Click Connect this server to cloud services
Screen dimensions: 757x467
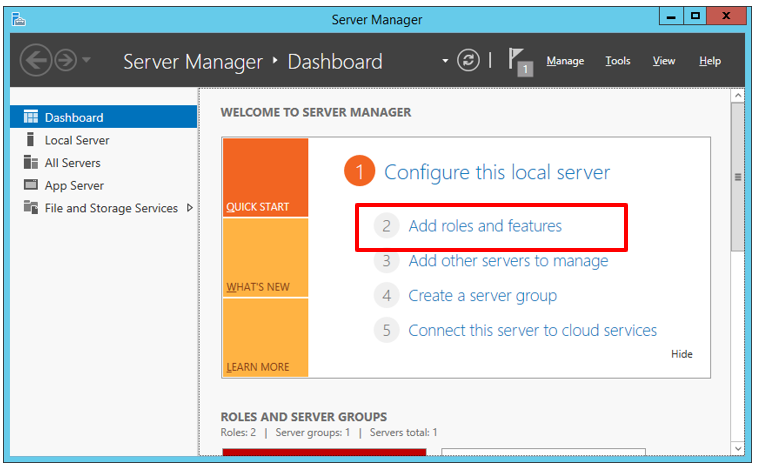pos(533,330)
